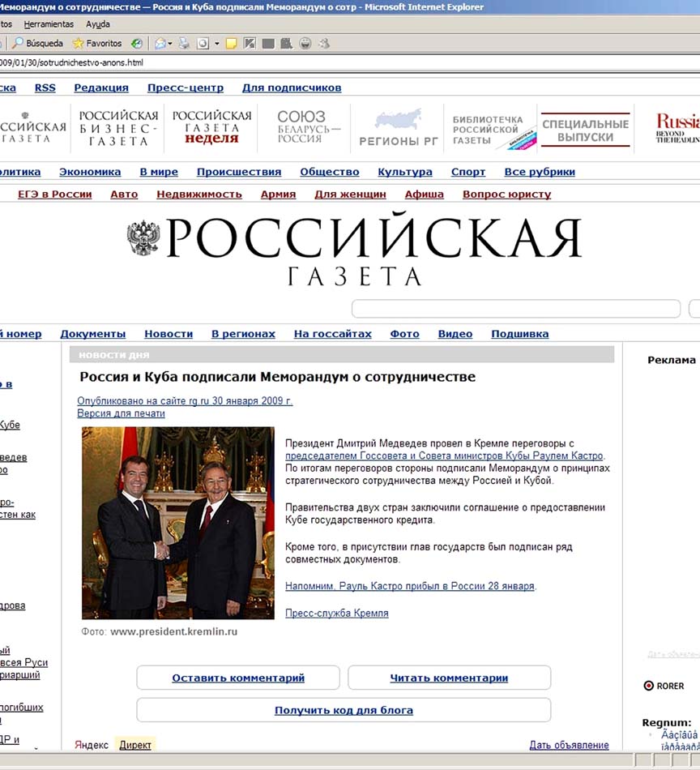
Task: Open the Недвижимость link
Action: (199, 194)
